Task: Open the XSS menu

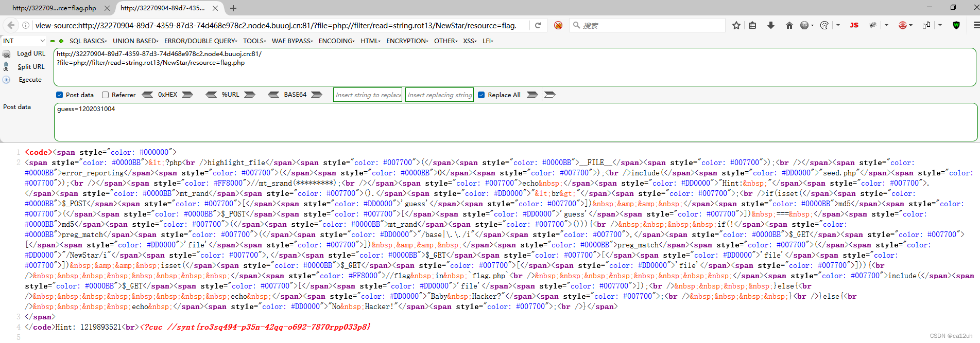Action: [470, 41]
